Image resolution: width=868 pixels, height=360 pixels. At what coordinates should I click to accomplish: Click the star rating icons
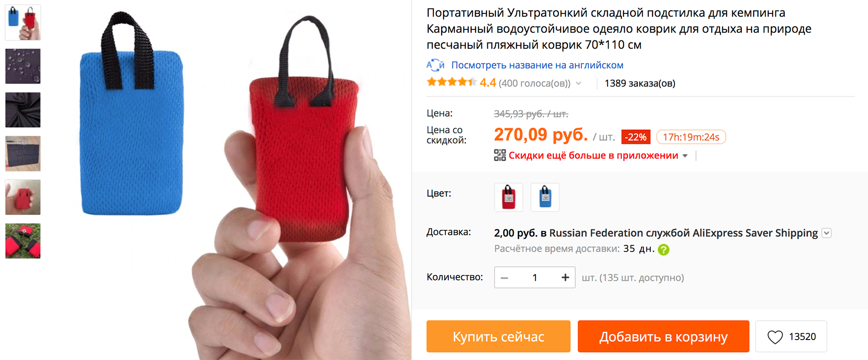(x=451, y=82)
